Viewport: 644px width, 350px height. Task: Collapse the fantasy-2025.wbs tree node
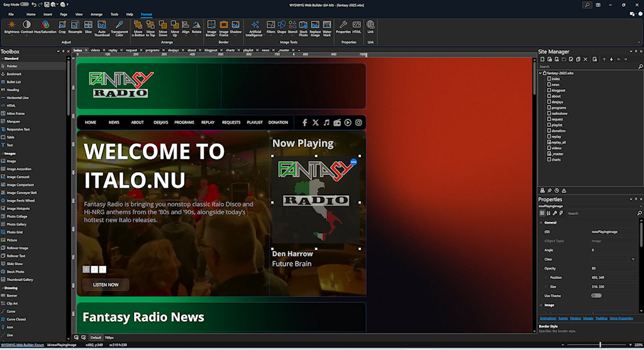pyautogui.click(x=540, y=73)
